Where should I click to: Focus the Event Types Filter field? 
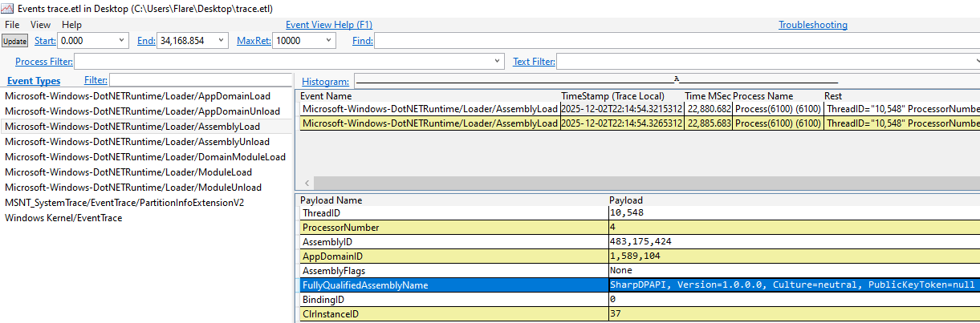tap(201, 80)
